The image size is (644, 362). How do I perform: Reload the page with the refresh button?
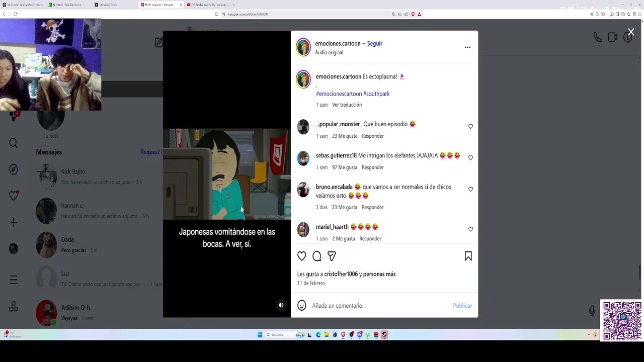(x=15, y=14)
